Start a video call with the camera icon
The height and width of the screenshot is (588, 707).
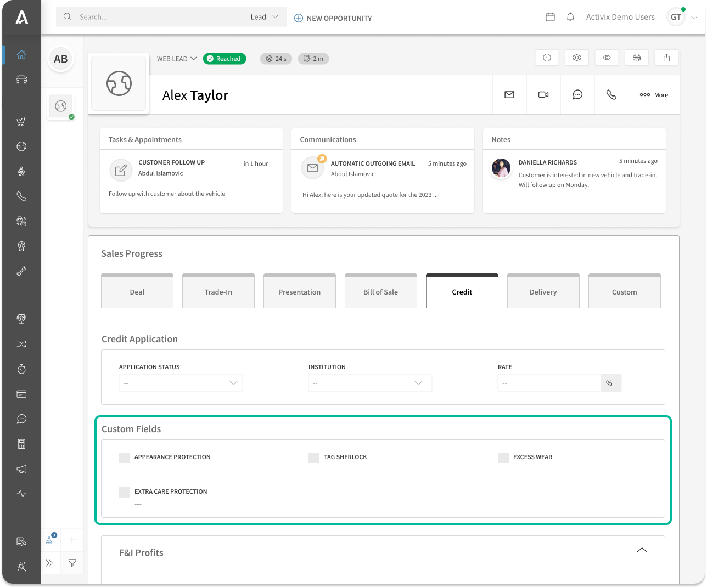pyautogui.click(x=543, y=95)
